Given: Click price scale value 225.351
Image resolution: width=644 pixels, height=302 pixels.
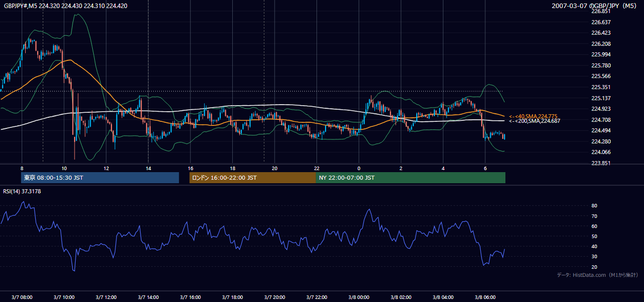Looking at the screenshot, I should [601, 87].
